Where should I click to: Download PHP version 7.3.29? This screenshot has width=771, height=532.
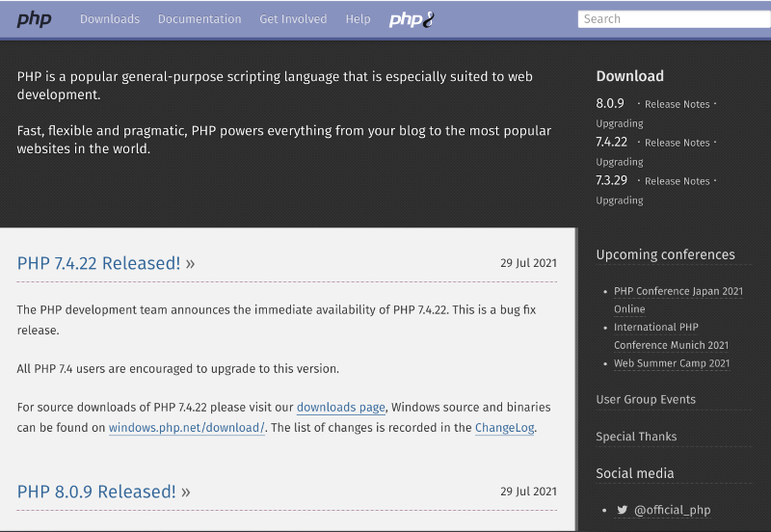pyautogui.click(x=612, y=180)
